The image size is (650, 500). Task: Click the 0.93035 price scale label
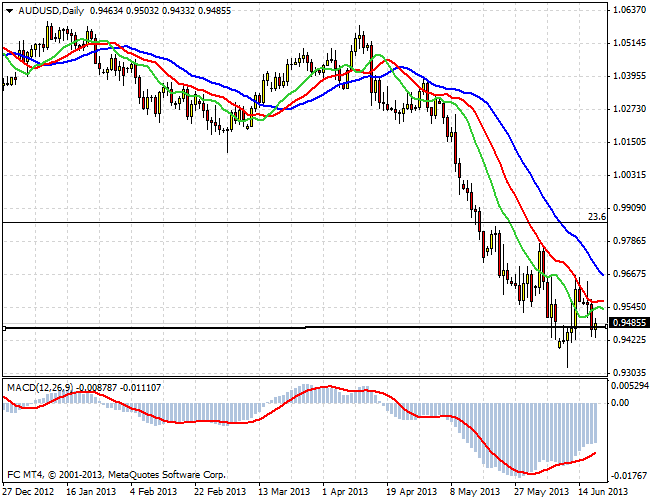[x=629, y=372]
